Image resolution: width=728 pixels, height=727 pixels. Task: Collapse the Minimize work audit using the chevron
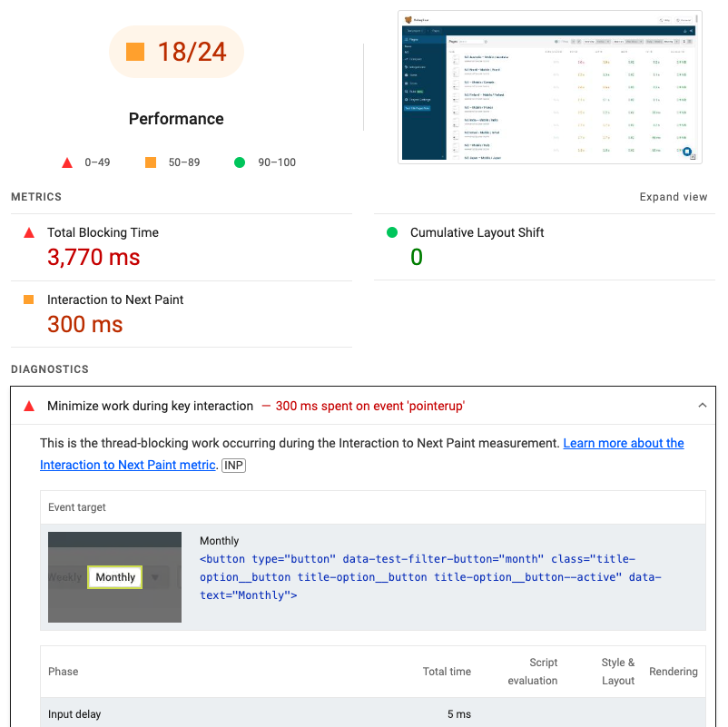[702, 406]
